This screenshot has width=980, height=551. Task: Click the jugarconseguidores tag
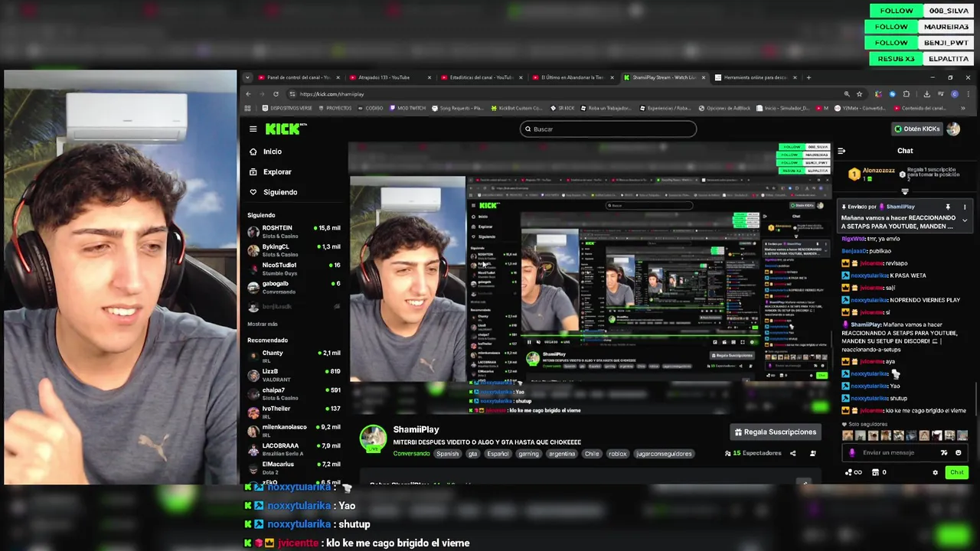[664, 454]
